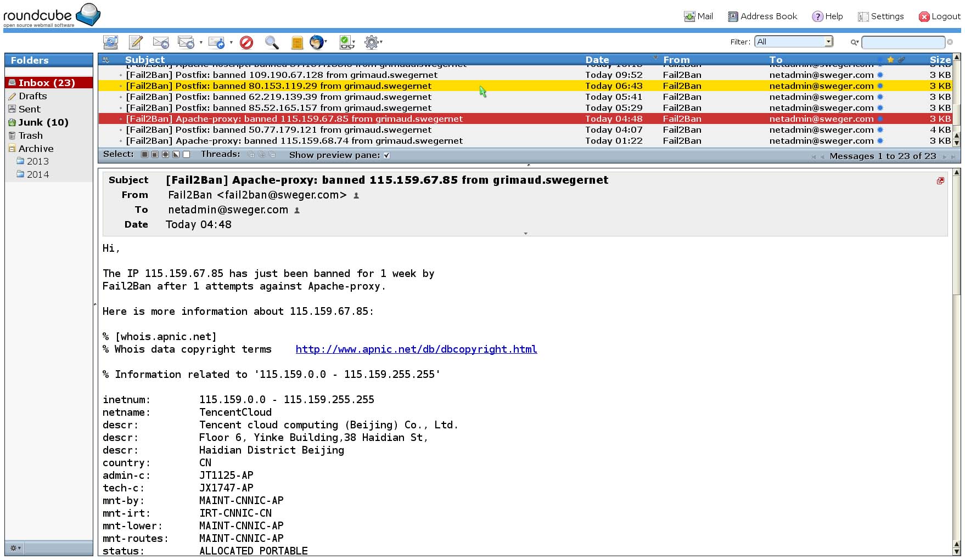Add netadmin recipient to address book icon
Viewport: 965px width, 560px height.
(x=297, y=210)
